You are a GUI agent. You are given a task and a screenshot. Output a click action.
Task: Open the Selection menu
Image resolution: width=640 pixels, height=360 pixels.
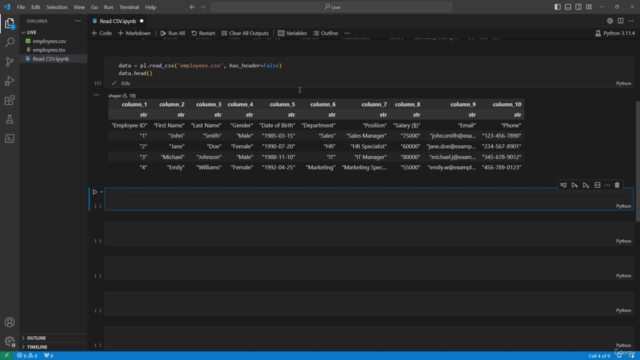tap(57, 7)
